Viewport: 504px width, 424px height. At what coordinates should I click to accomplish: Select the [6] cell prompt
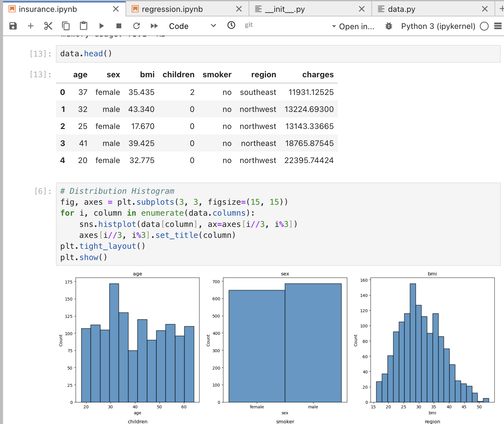click(43, 191)
